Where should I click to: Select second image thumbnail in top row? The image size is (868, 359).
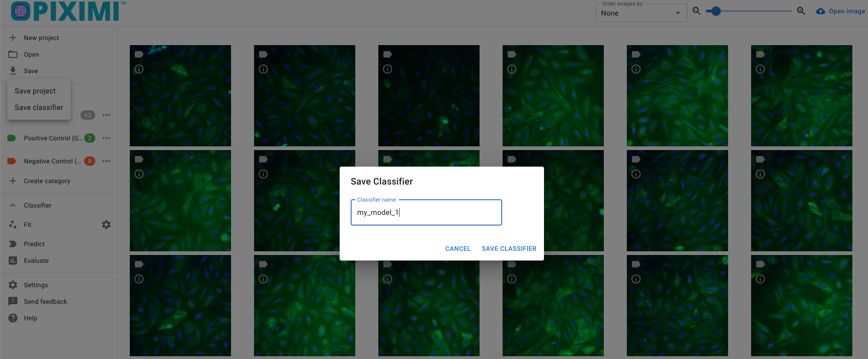point(305,96)
